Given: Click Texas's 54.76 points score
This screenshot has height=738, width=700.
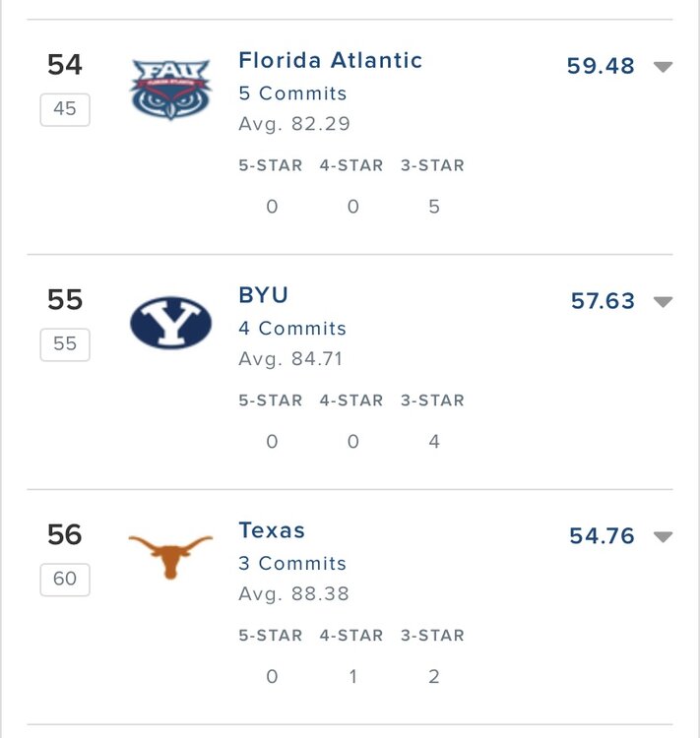Looking at the screenshot, I should (x=602, y=536).
